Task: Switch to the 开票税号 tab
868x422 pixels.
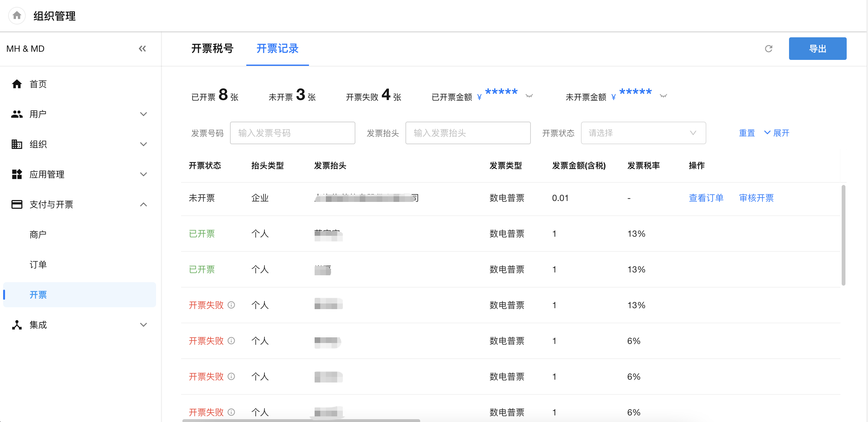Action: tap(212, 49)
